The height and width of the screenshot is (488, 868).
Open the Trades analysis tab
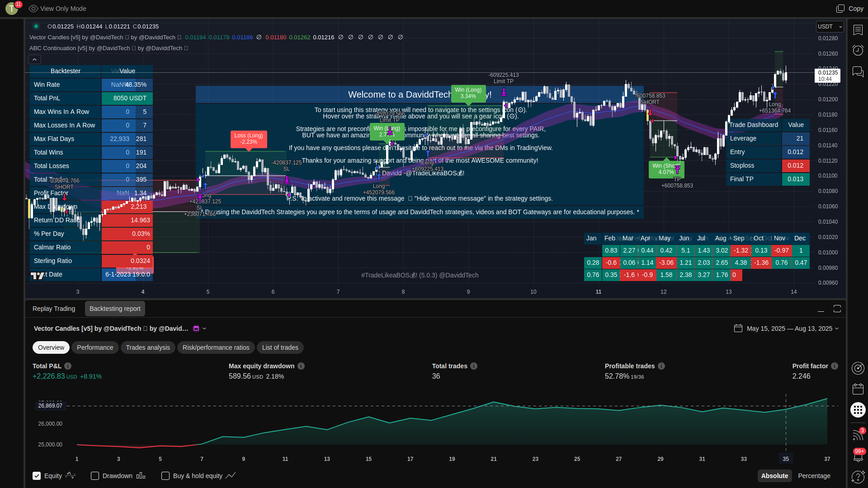[x=148, y=347]
